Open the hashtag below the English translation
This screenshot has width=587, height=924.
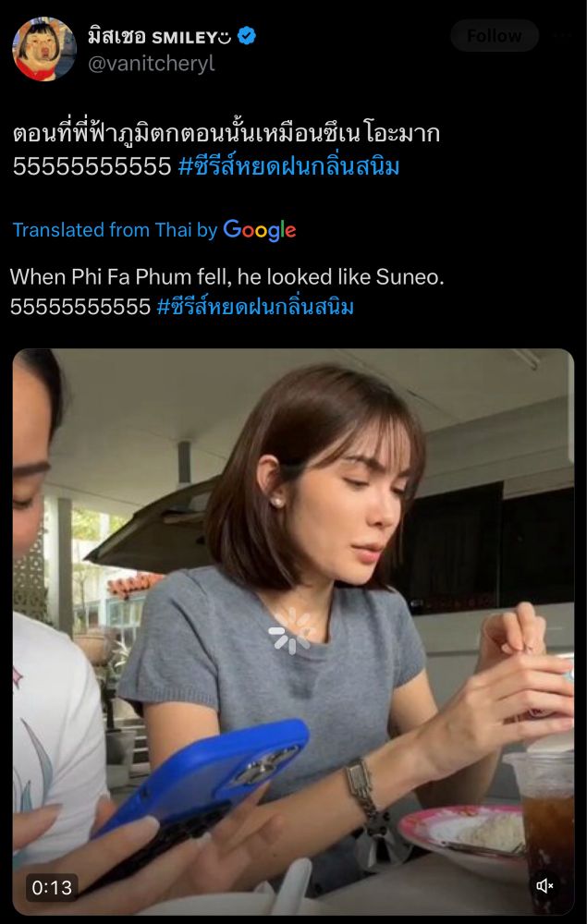[255, 307]
